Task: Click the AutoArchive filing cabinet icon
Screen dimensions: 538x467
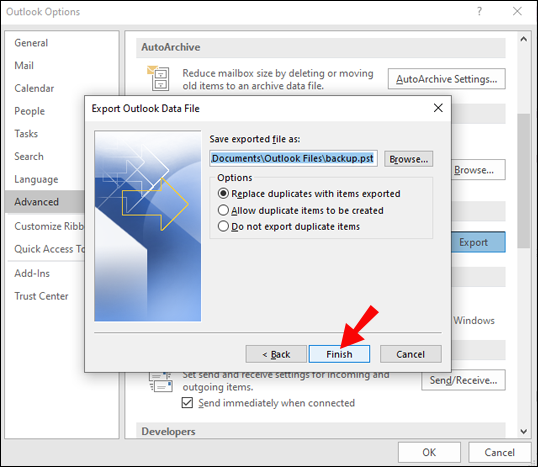Action: point(158,78)
